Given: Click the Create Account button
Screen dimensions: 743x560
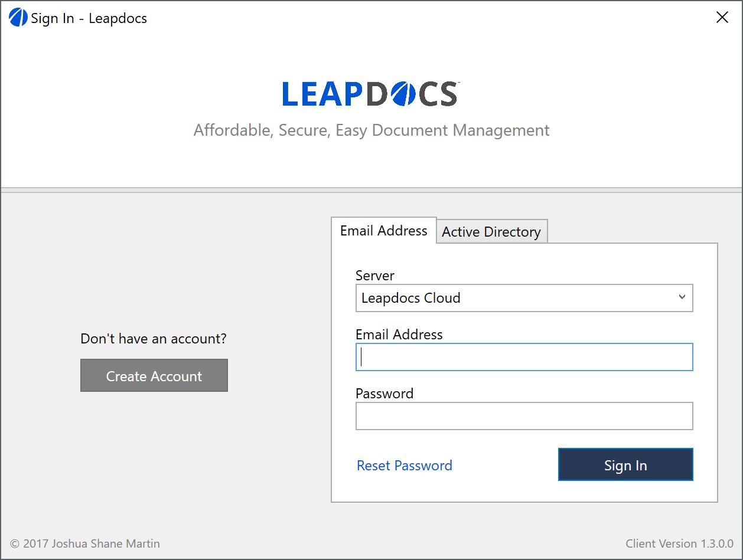Looking at the screenshot, I should point(154,375).
